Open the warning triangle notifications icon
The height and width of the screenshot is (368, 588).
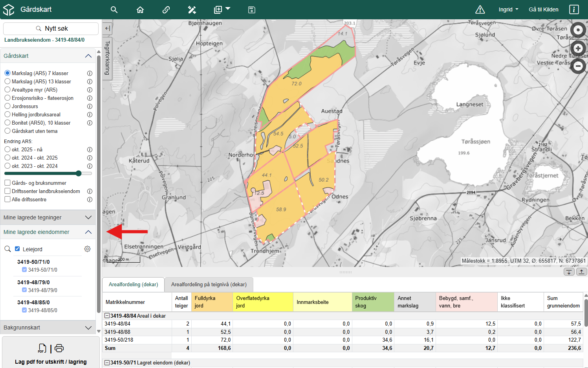tap(480, 9)
